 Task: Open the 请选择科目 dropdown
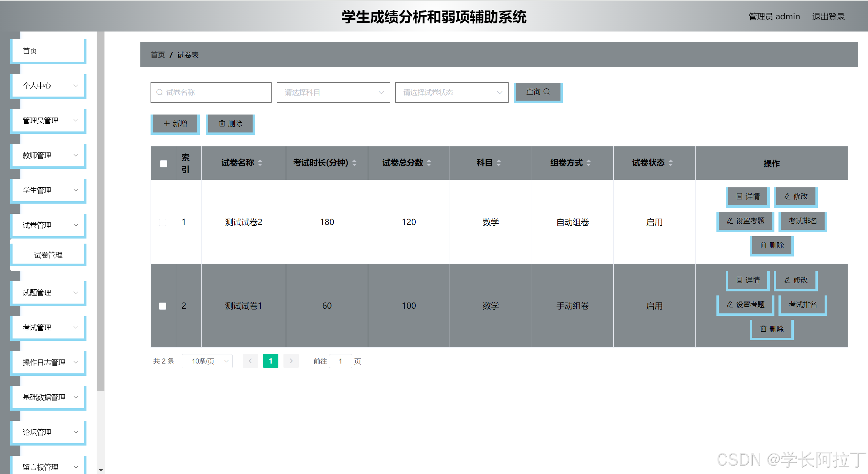[333, 92]
